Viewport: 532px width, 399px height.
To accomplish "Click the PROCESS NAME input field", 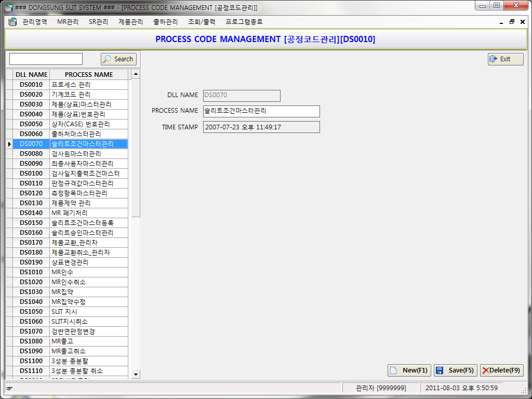I will (261, 111).
